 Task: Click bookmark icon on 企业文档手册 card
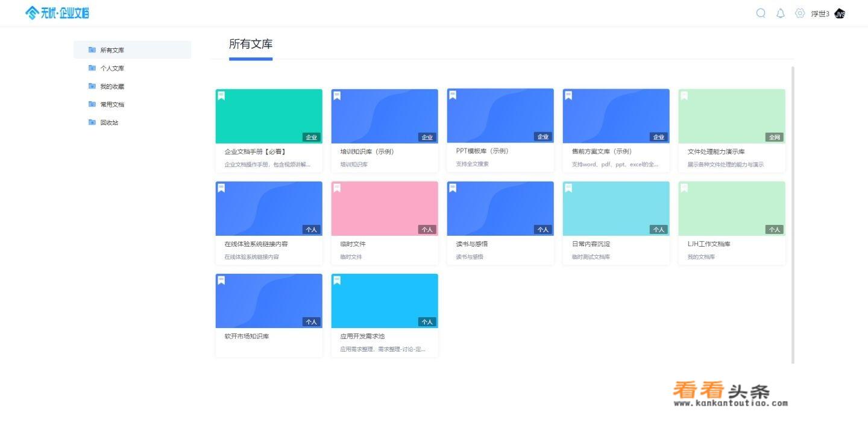coord(221,95)
